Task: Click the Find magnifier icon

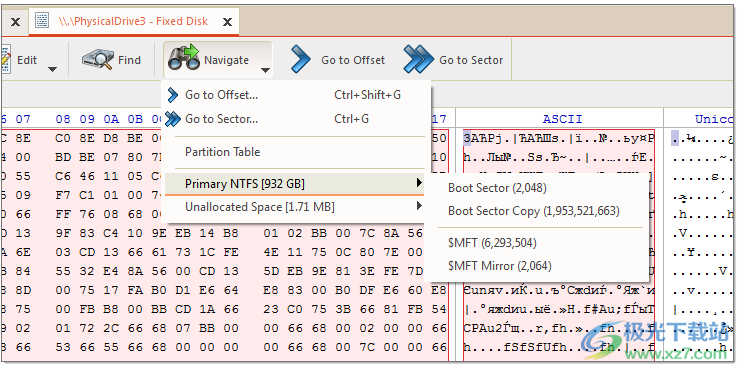Action: pos(98,60)
